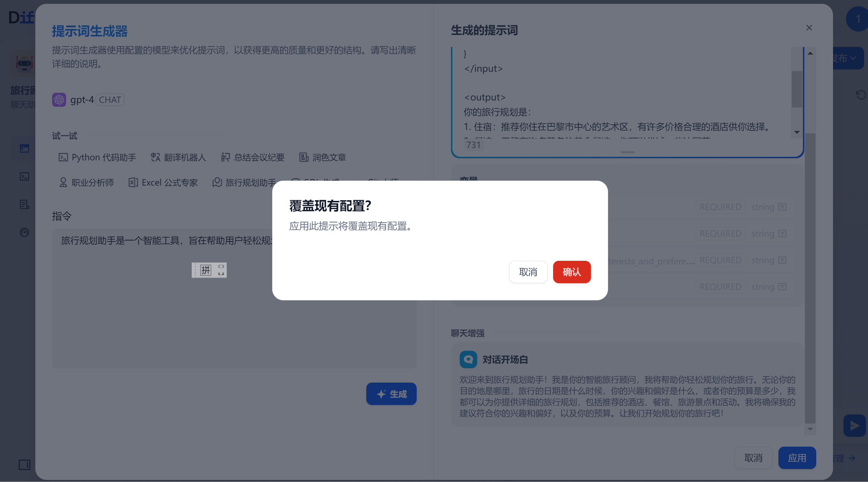Cancel the overwrite dialog with 取消
The height and width of the screenshot is (482, 868).
click(x=528, y=272)
